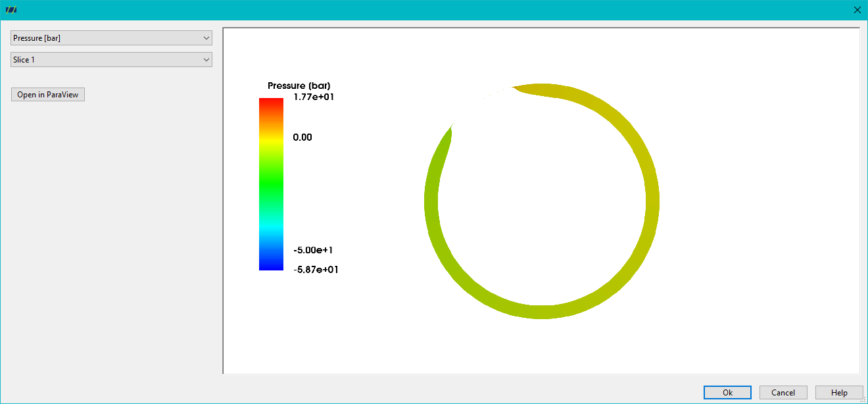Viewport: 868px width, 404px height.
Task: Click the Cancel button
Action: (x=783, y=392)
